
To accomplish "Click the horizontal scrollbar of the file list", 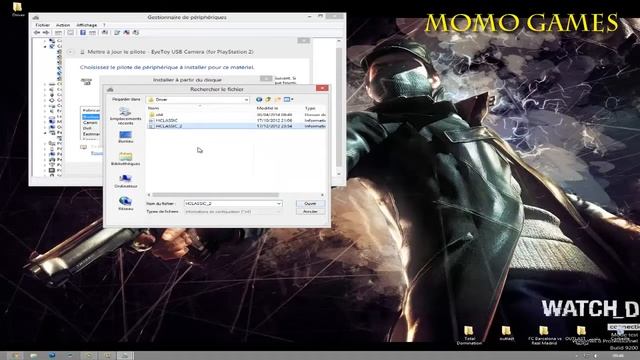I will point(216,195).
